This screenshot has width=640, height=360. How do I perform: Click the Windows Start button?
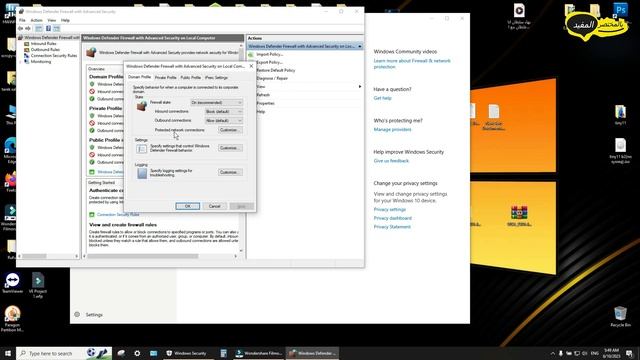tap(8, 353)
